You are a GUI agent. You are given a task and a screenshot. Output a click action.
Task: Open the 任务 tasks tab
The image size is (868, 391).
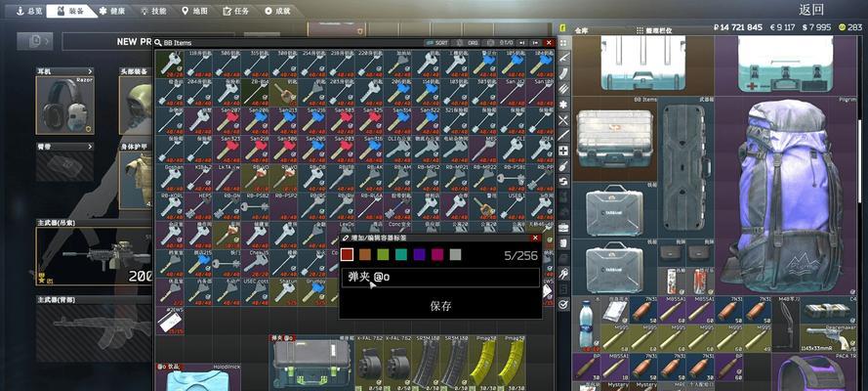click(x=236, y=11)
